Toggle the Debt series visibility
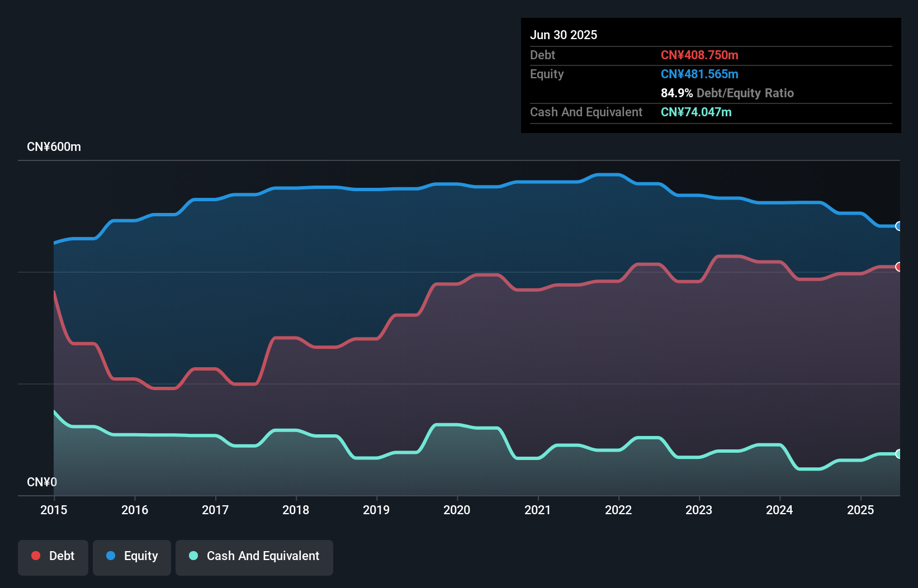This screenshot has width=918, height=588. [x=53, y=556]
